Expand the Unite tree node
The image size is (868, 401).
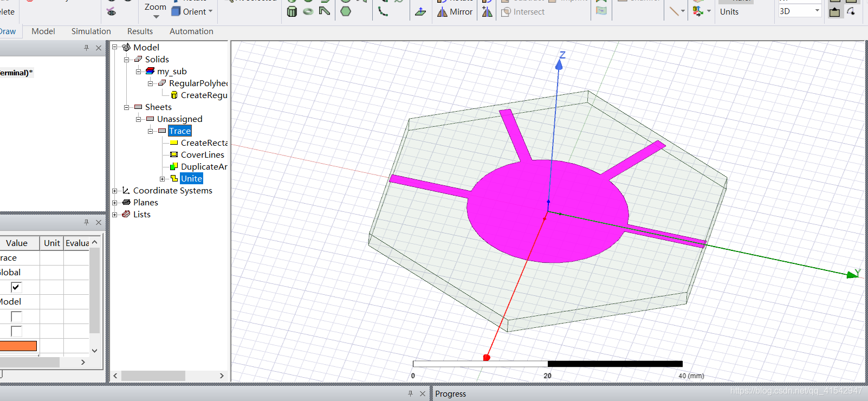pyautogui.click(x=163, y=178)
